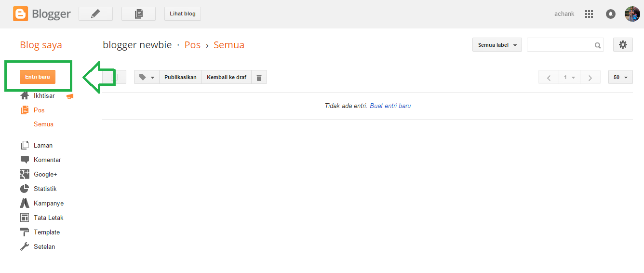Click the Kampanye icon

25,203
